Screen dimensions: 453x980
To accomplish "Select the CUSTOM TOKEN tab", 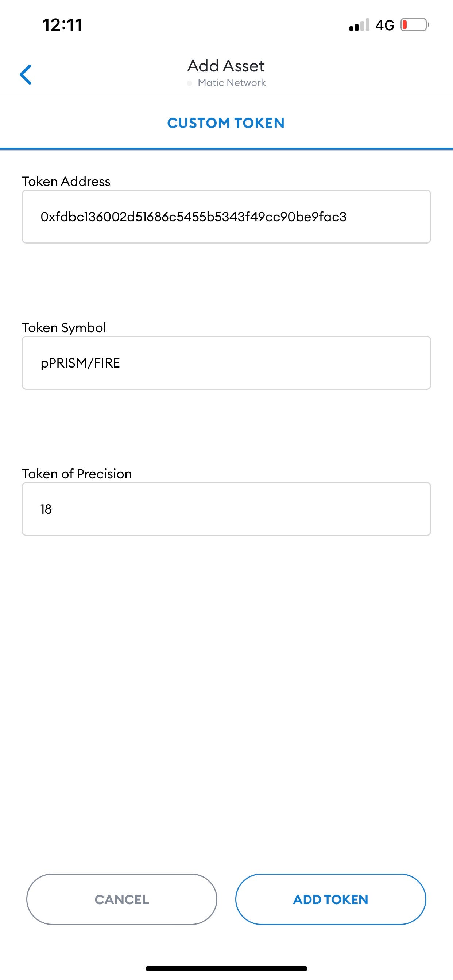I will pyautogui.click(x=226, y=123).
